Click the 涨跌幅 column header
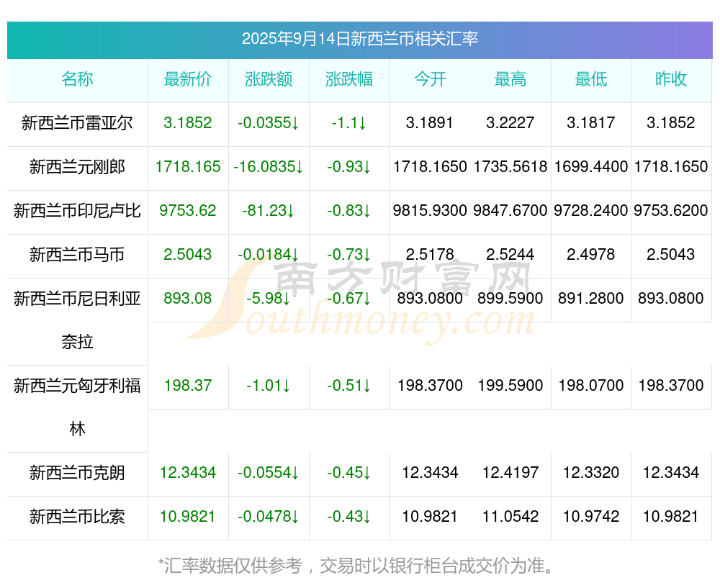720x588 pixels. [x=349, y=79]
